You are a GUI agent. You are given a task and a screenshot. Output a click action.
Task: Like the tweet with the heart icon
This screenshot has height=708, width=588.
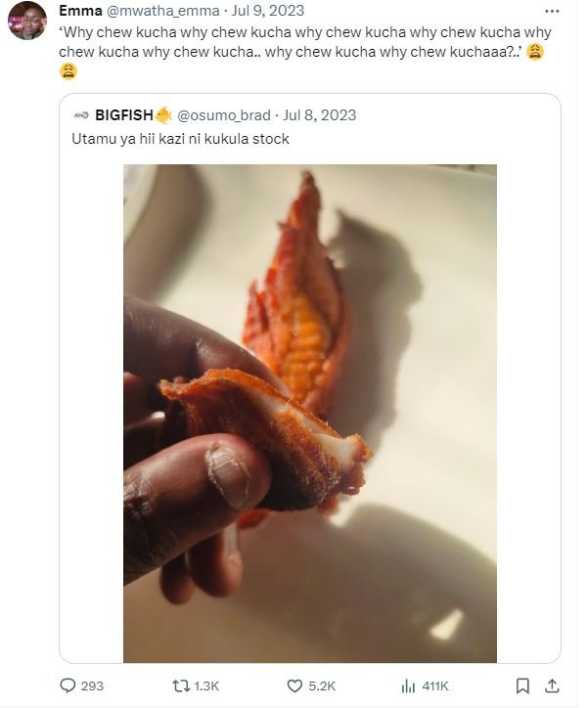pos(294,686)
